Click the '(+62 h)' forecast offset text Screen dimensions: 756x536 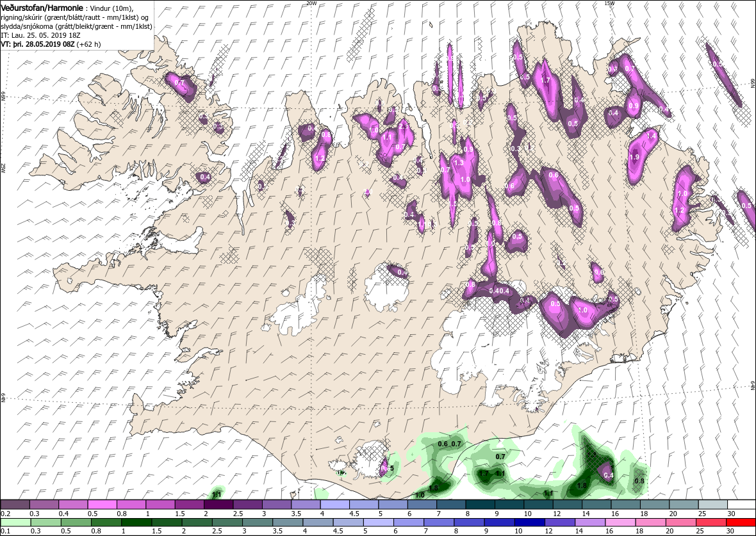pyautogui.click(x=88, y=44)
